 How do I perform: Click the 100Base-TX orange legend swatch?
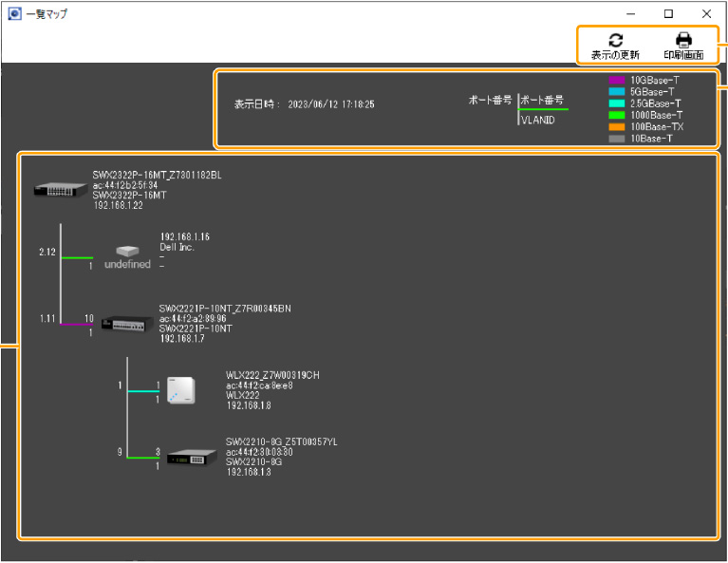617,126
